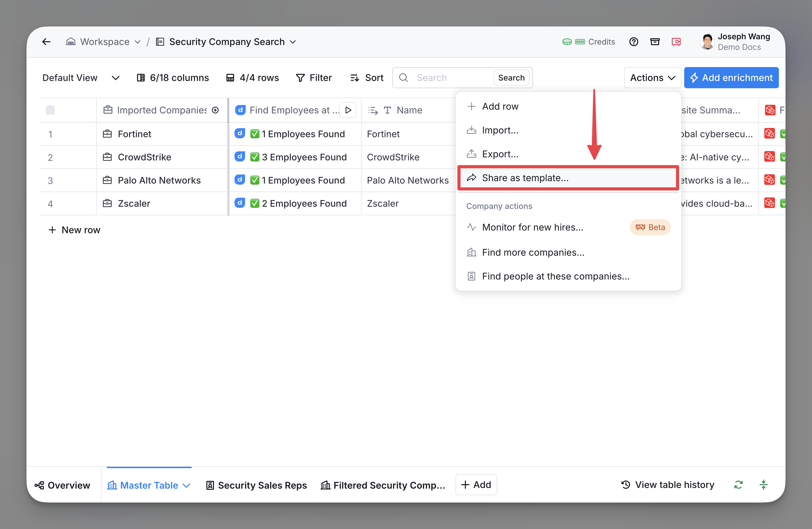Open the Filtered Security Comp... tab
812x529 pixels.
382,485
